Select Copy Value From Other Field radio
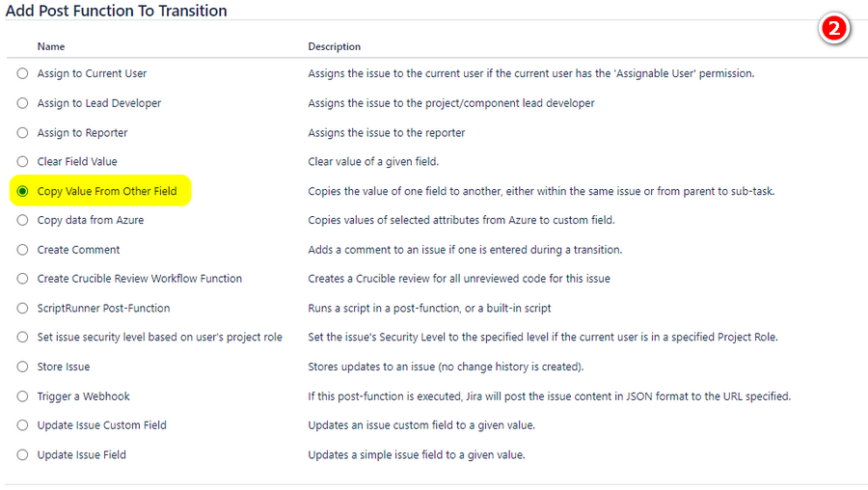 pyautogui.click(x=22, y=191)
